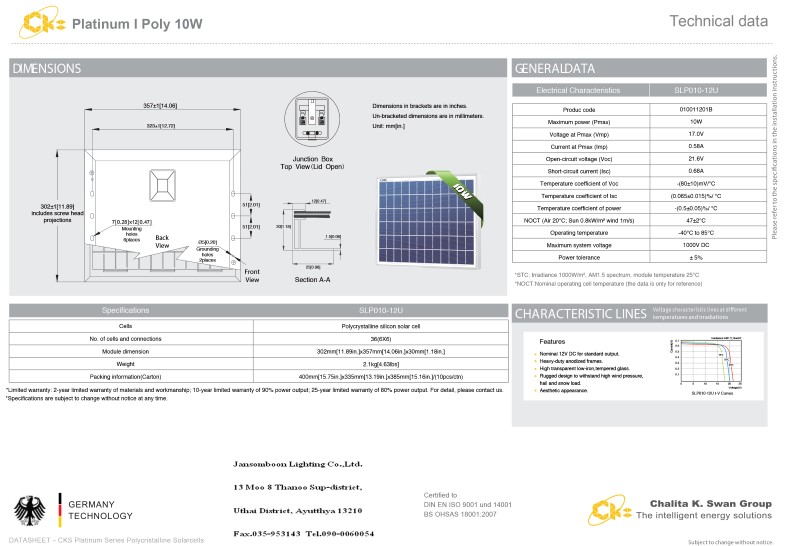This screenshot has width=791, height=546.
Task: Click the NOCT row label
Action: [x=579, y=221]
